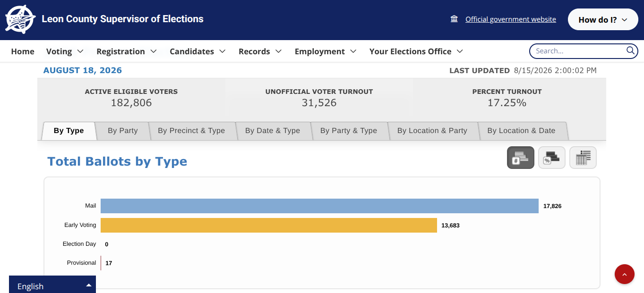Viewport: 644px width, 293px height.
Task: Open the By Location & Date tab
Action: 521,131
